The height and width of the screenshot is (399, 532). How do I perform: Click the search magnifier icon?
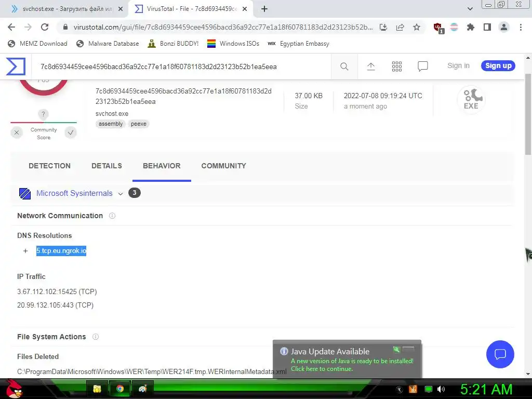[x=344, y=66]
